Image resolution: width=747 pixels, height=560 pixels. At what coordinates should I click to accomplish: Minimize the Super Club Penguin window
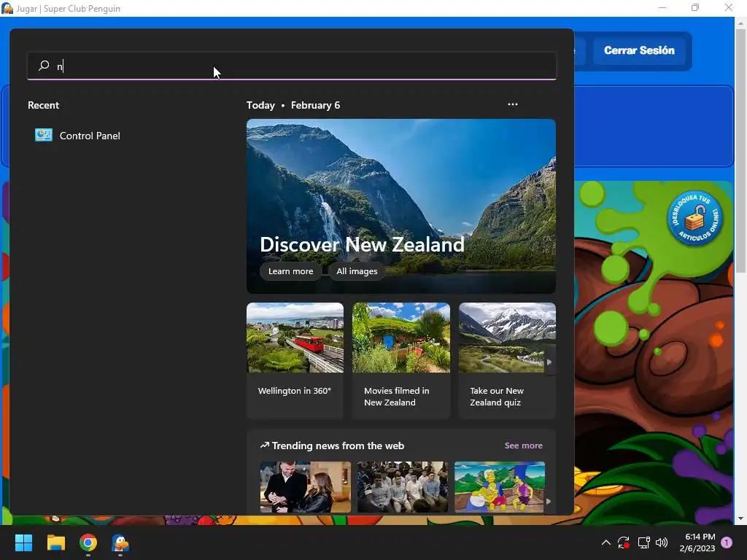click(662, 7)
